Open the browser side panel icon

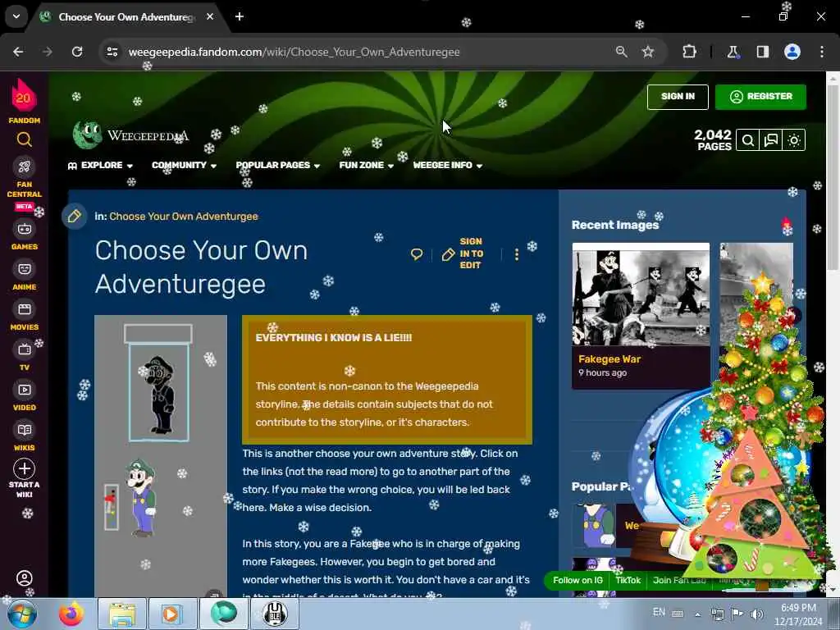(763, 52)
